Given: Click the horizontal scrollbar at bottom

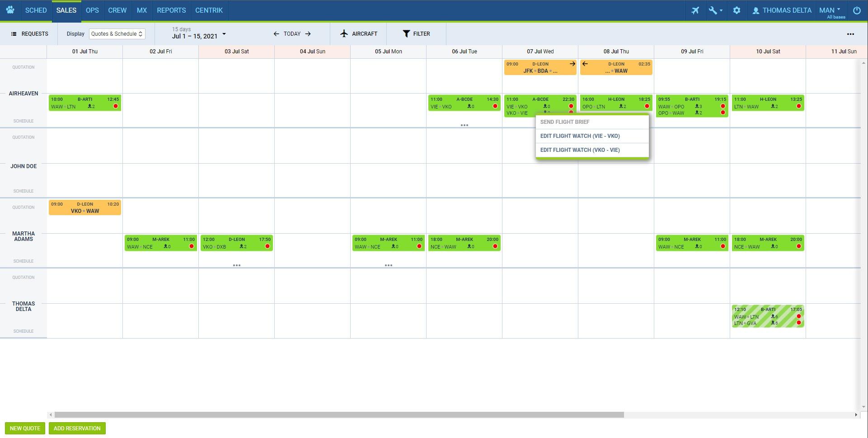Looking at the screenshot, I should click(339, 415).
